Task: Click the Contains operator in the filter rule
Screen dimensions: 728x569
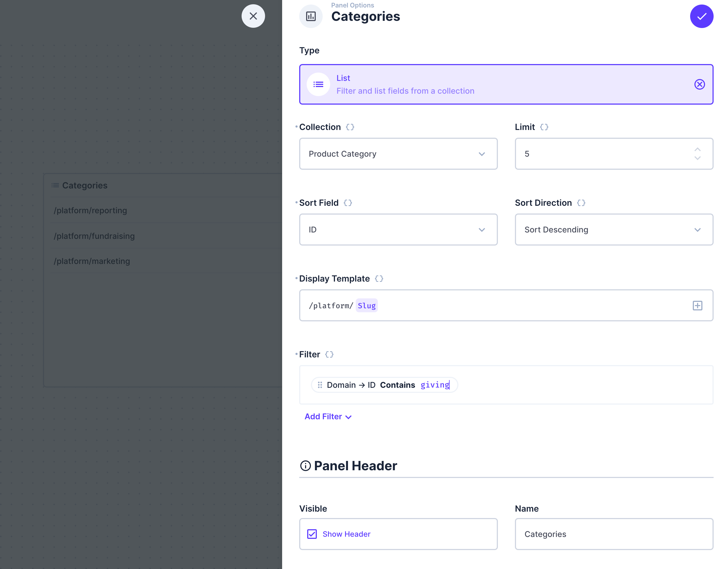Action: (x=397, y=385)
